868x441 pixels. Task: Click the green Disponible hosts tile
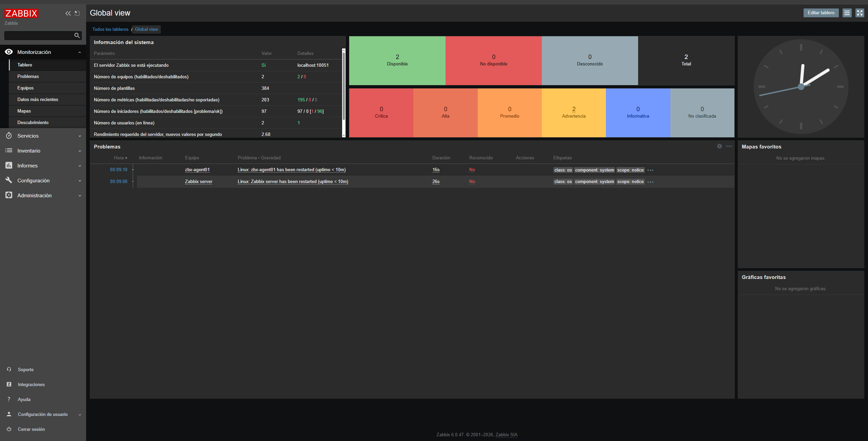397,60
